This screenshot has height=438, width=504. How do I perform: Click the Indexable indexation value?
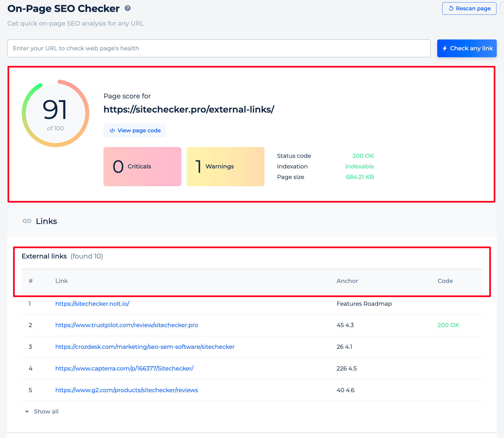click(359, 166)
